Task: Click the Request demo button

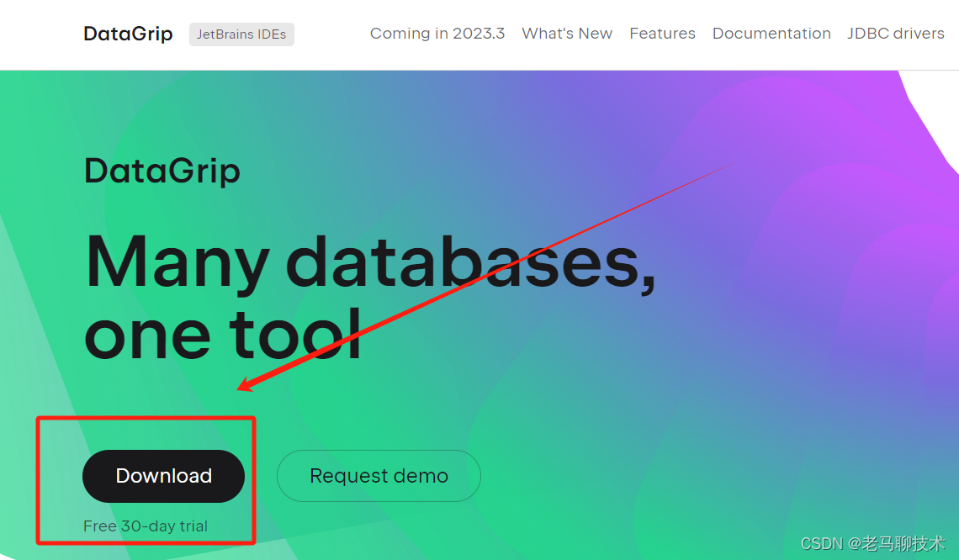Action: coord(379,476)
